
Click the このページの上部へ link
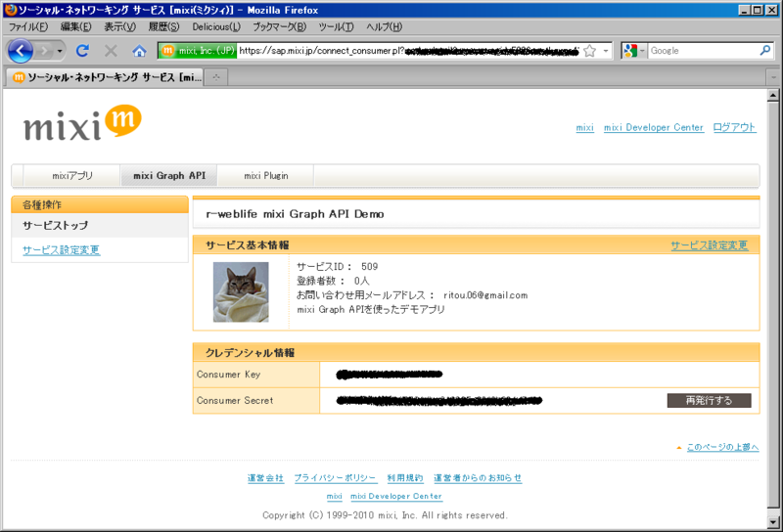[722, 447]
